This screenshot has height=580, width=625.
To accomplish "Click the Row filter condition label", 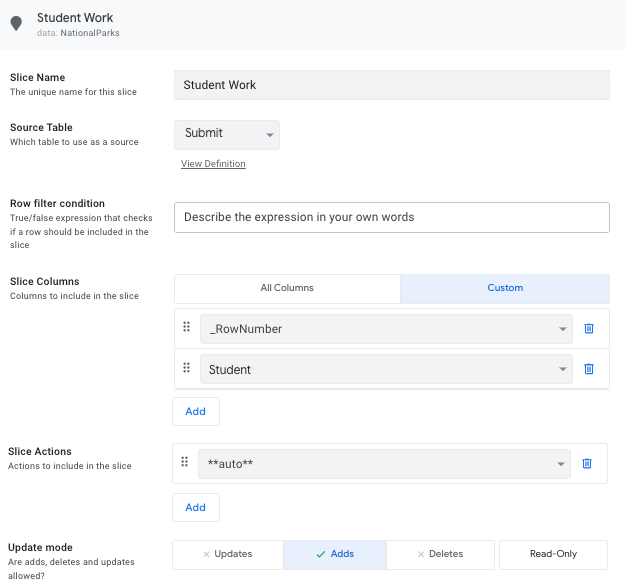I will click(57, 203).
